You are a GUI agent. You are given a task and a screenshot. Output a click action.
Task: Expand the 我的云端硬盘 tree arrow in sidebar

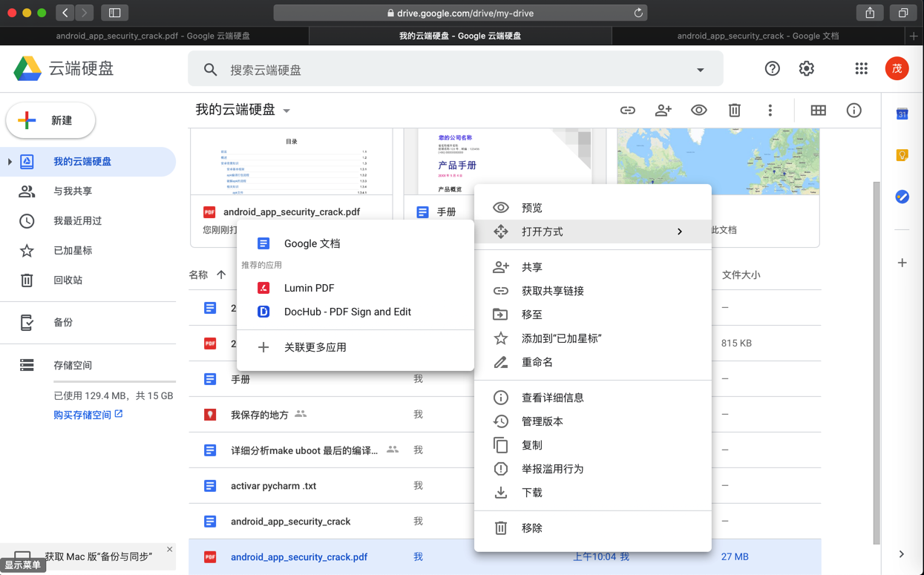tap(10, 162)
